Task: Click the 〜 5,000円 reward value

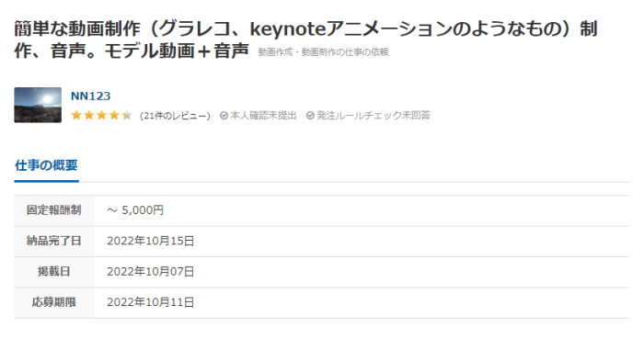Action: (135, 210)
